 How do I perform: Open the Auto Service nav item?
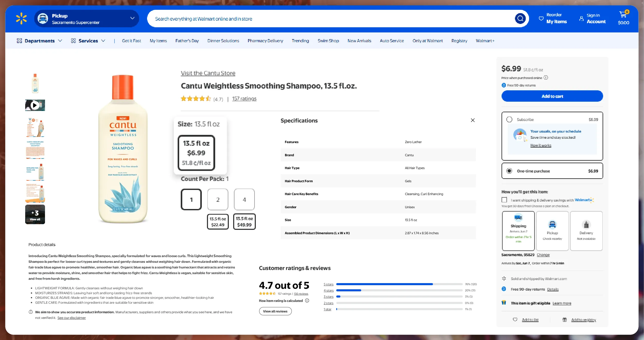coord(392,41)
